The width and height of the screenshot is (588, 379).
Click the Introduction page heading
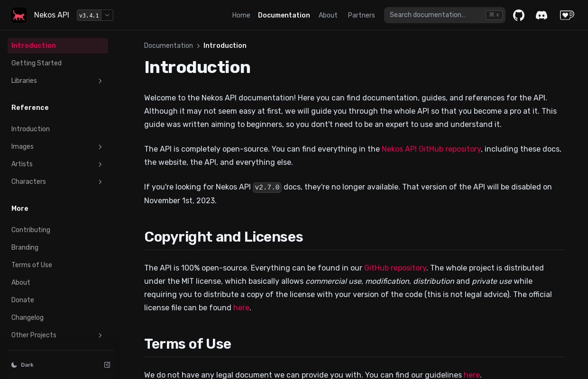pos(197,67)
